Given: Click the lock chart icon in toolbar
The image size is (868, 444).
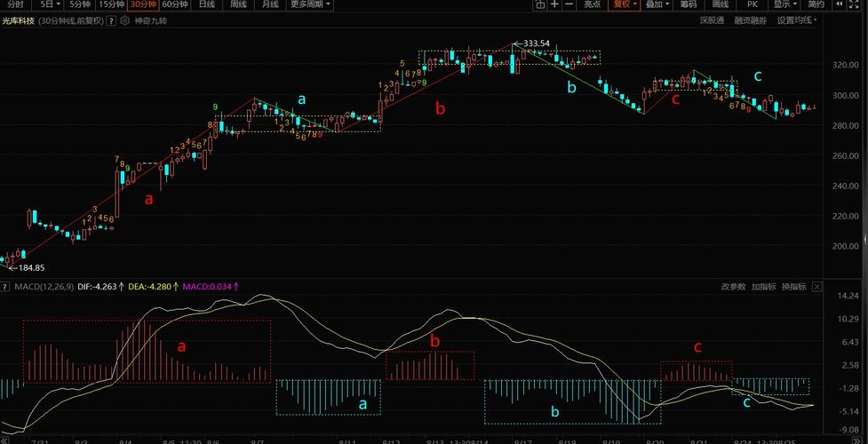Looking at the screenshot, I should coord(540,4).
